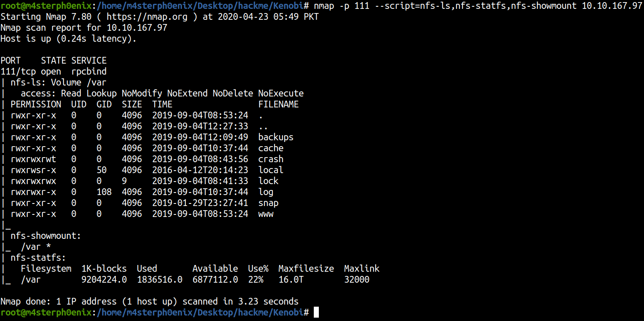Click the rpcbind service name

point(89,72)
